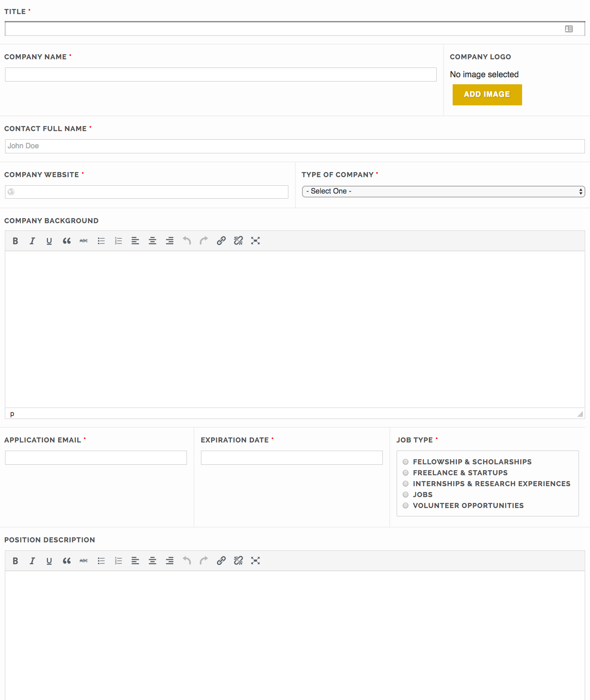
Task: Remove link in Company Background editor
Action: pos(238,241)
